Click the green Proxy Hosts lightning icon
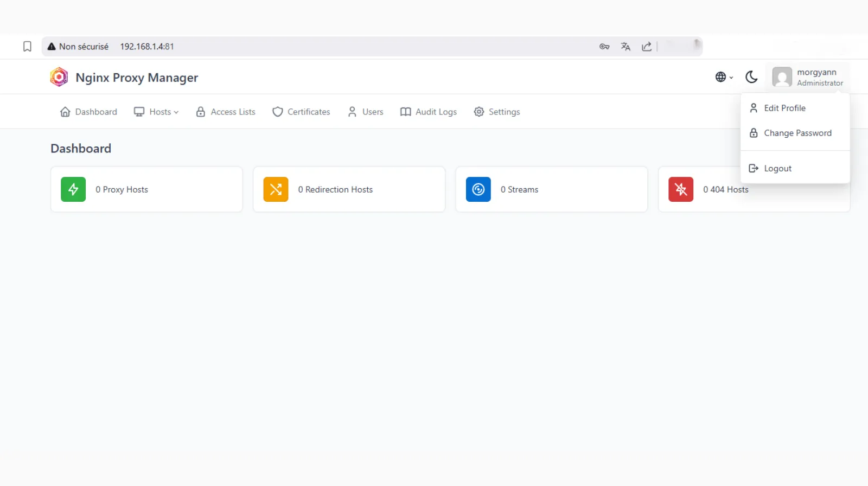This screenshot has height=486, width=868. pyautogui.click(x=73, y=189)
